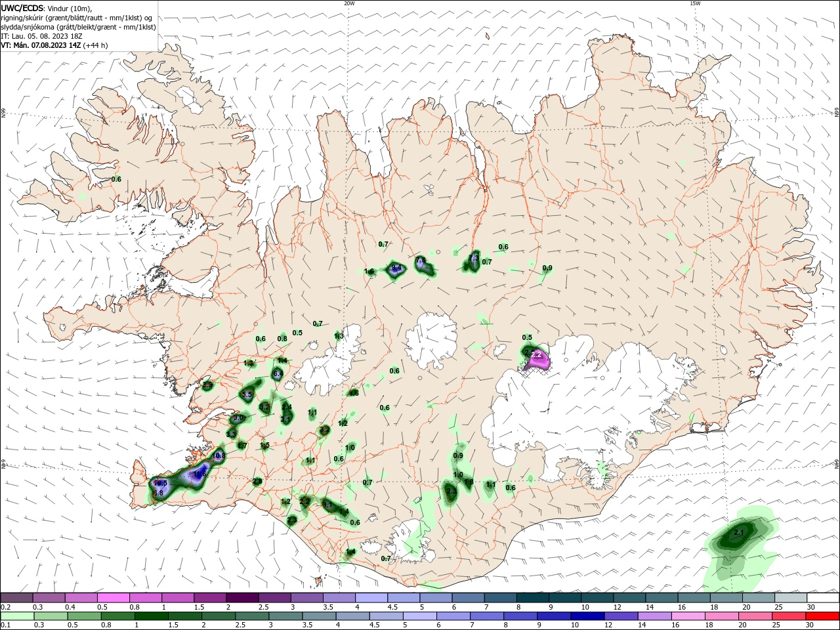Screen dimensions: 840x630
Task: Click the 15W longitude label
Action: click(x=695, y=3)
